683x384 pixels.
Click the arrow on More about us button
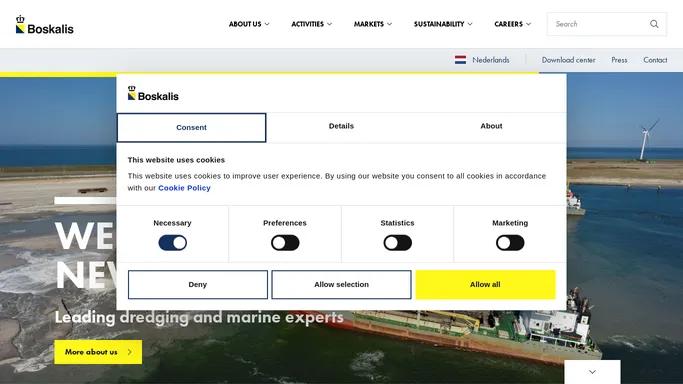tap(129, 352)
